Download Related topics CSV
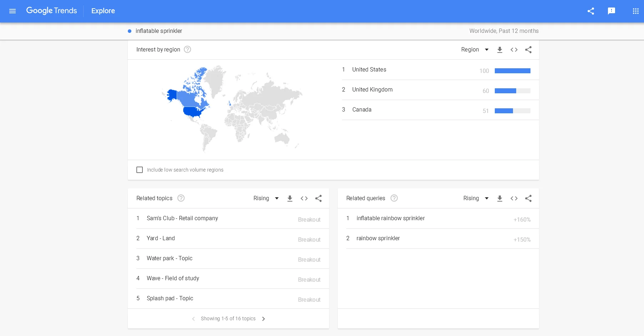 (x=290, y=198)
